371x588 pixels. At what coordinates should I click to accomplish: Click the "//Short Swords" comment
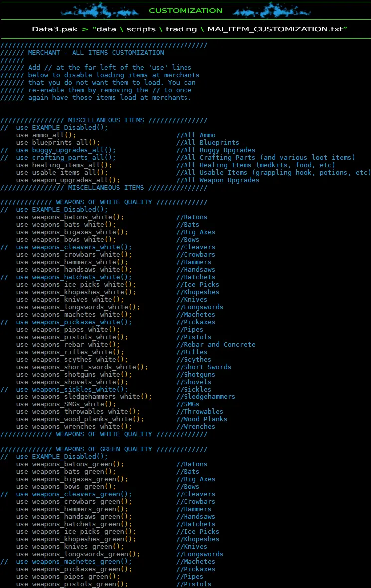pyautogui.click(x=203, y=367)
